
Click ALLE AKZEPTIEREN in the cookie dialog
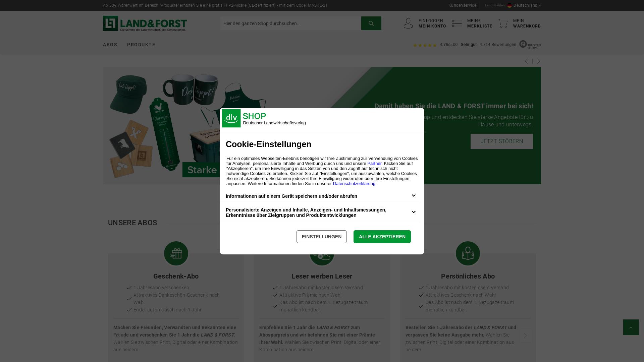(382, 237)
